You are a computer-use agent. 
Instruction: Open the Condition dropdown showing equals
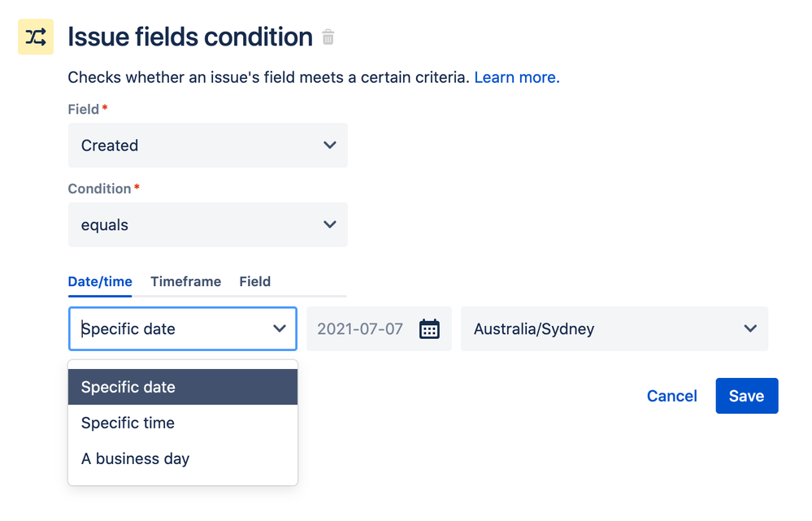tap(207, 225)
